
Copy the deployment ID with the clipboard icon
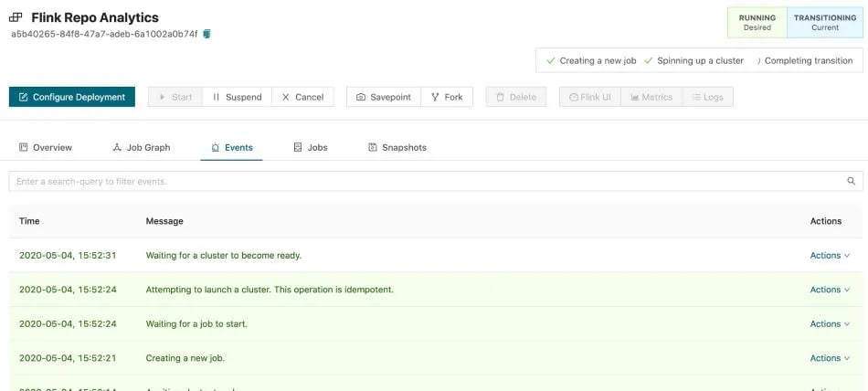[x=207, y=35]
